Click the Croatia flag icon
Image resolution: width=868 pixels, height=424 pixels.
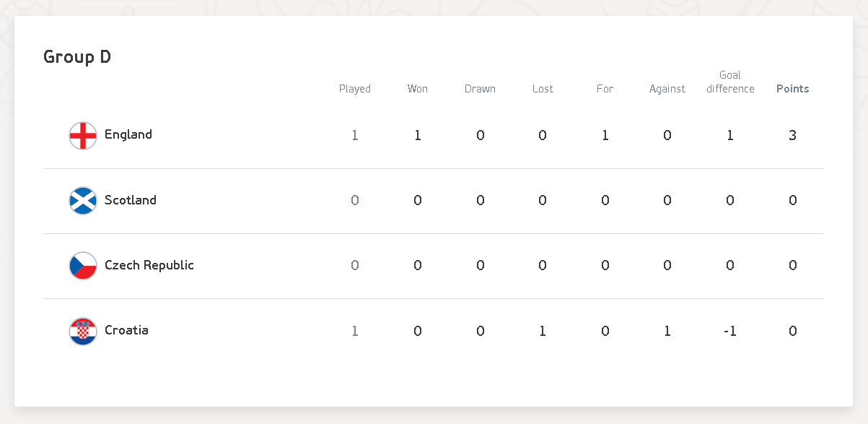click(83, 331)
